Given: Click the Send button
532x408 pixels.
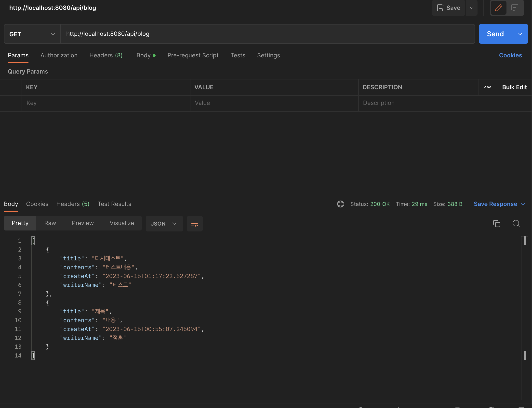Looking at the screenshot, I should click(495, 34).
